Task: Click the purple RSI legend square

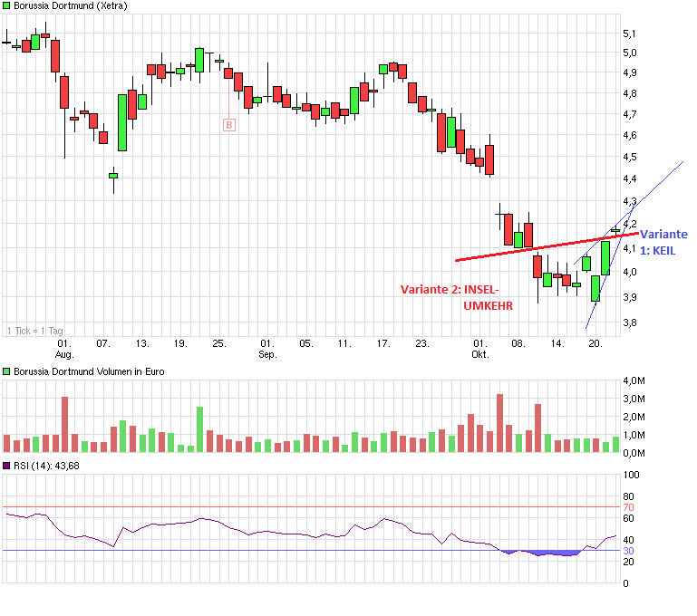Action: point(6,466)
